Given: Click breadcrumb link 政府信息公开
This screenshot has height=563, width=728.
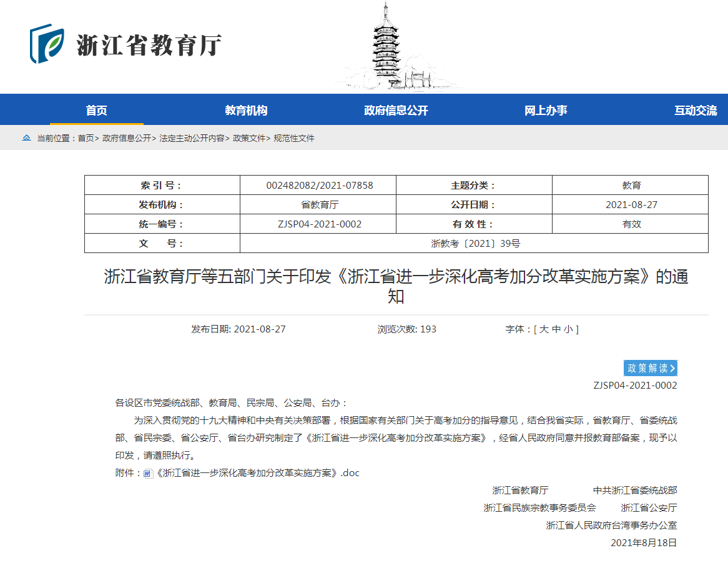Looking at the screenshot, I should 126,138.
